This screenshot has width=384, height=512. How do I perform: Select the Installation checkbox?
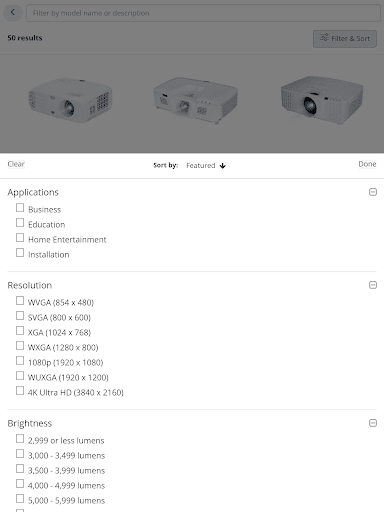(20, 253)
